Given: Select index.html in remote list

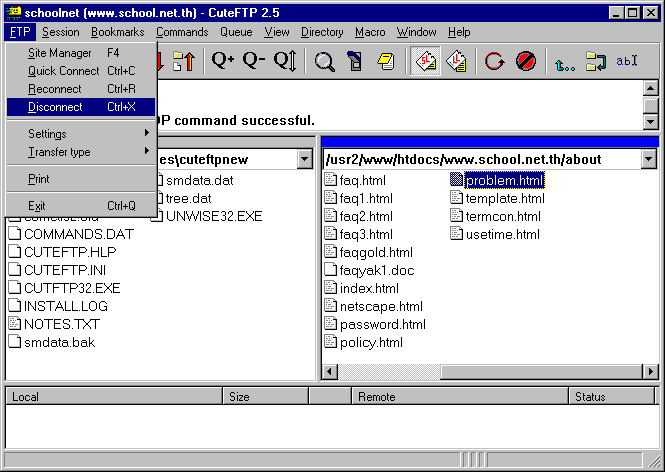Looking at the screenshot, I should point(369,288).
